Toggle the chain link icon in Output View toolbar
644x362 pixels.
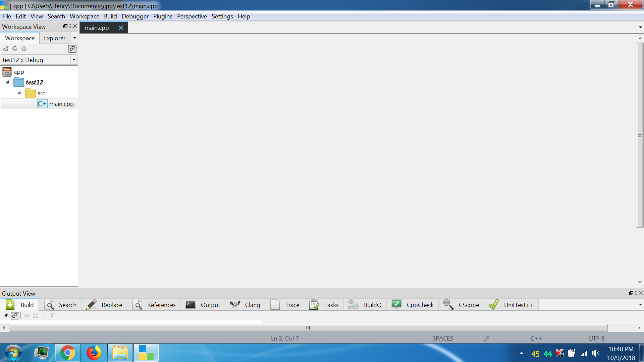pos(15,315)
